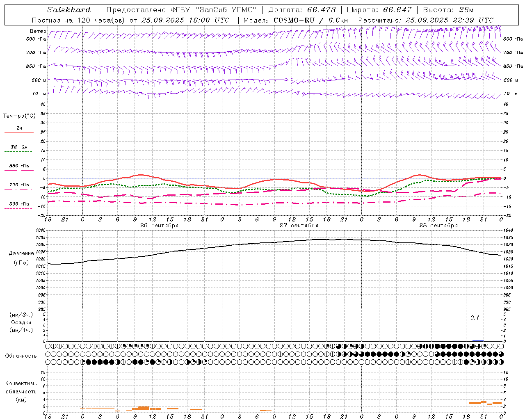Click the '(гПа)' unit label under Давление
Viewport: 525px width, 420px height.
click(x=21, y=263)
